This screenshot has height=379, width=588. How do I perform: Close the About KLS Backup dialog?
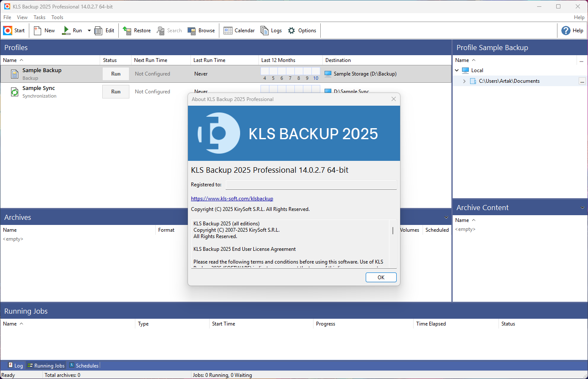(394, 99)
